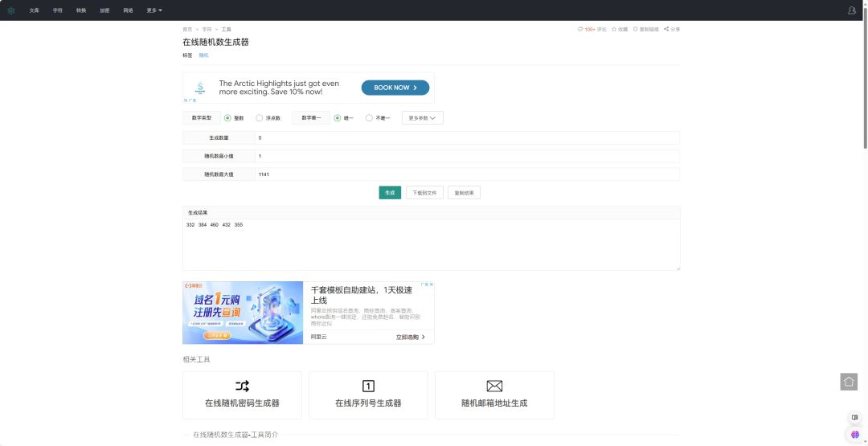Viewport: 868px width, 446px height.
Task: Select the 整数 radio button
Action: pos(227,118)
